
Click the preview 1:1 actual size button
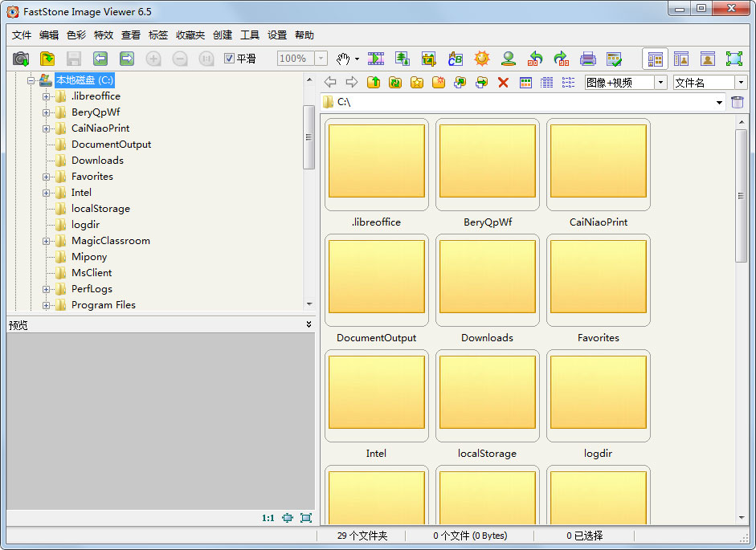[x=268, y=518]
